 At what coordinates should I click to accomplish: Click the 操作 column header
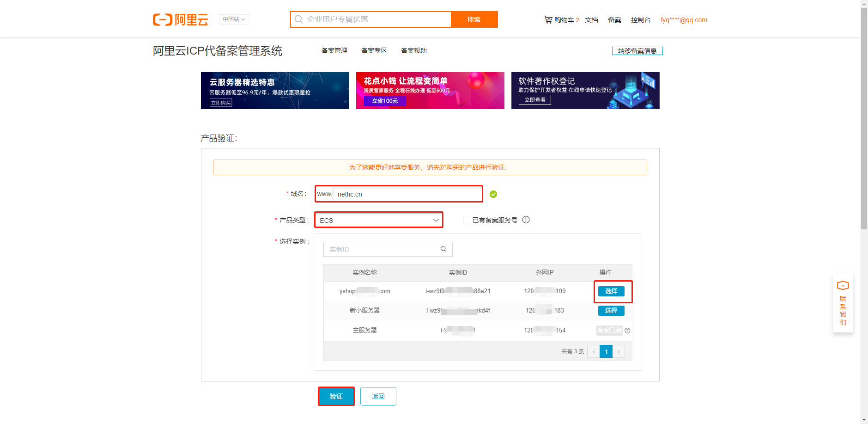pyautogui.click(x=605, y=272)
